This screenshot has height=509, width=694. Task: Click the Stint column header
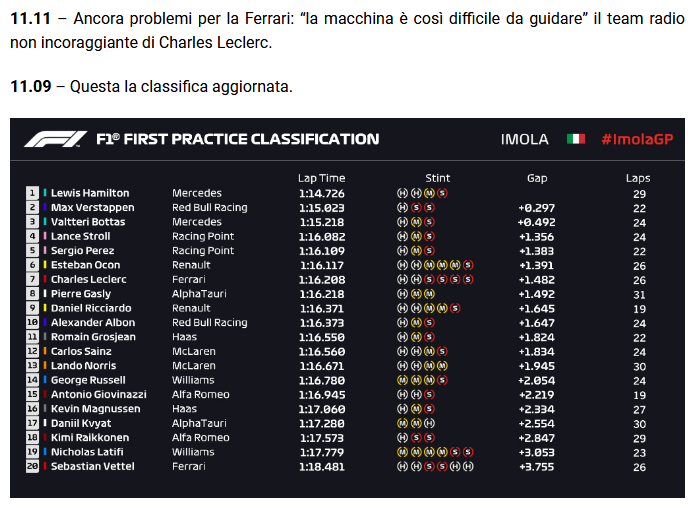[437, 178]
